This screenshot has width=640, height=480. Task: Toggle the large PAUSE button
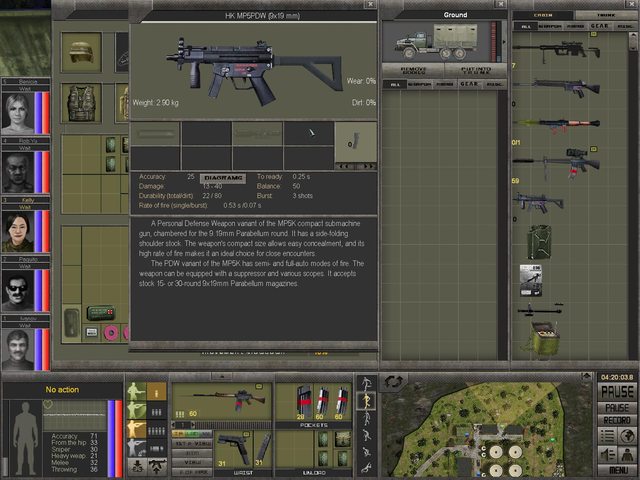tap(617, 392)
